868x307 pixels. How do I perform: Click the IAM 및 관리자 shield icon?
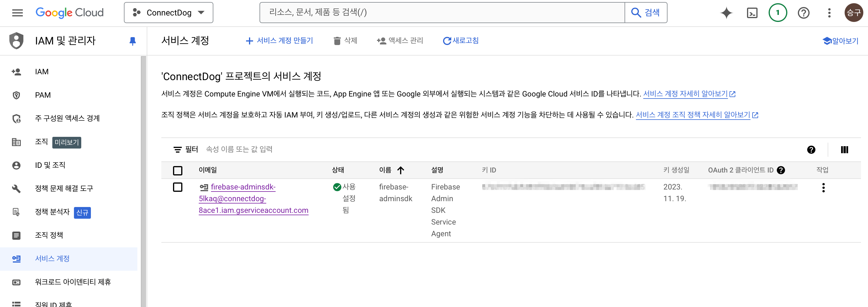(x=16, y=41)
